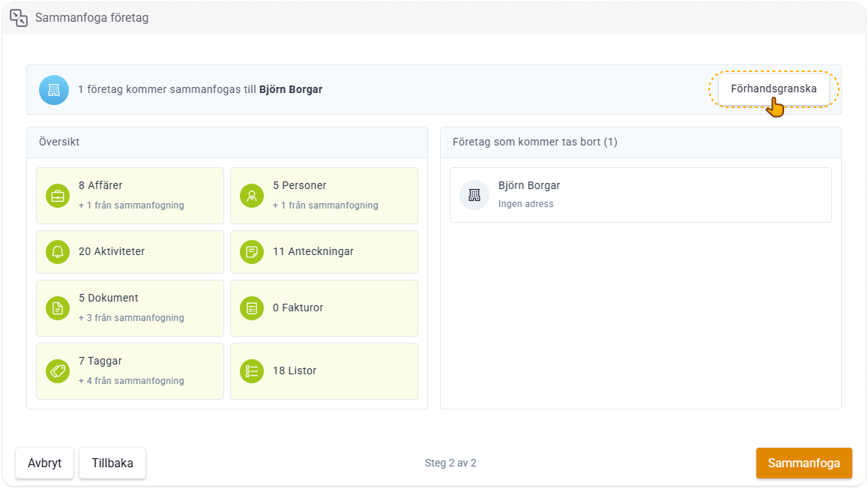The image size is (868, 489).
Task: Click the '5 Dokument' text
Action: pyautogui.click(x=109, y=298)
